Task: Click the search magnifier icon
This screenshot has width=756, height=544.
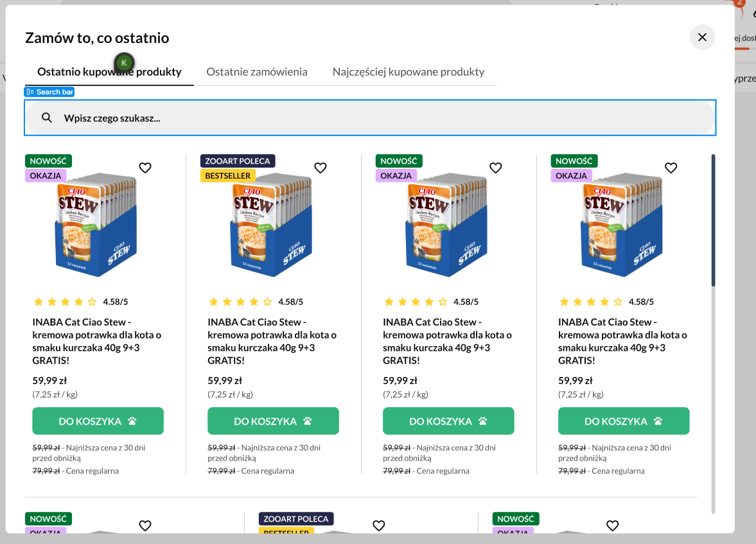Action: click(x=47, y=118)
